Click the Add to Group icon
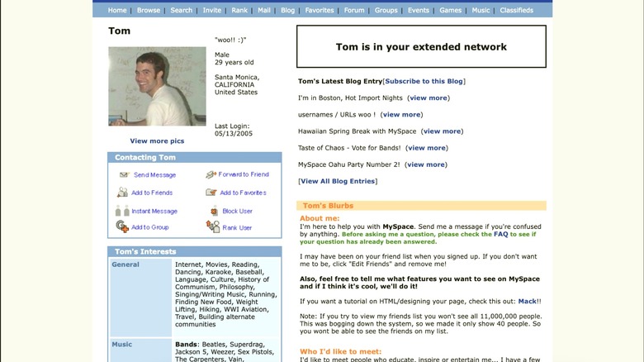The image size is (644, 362). (x=122, y=226)
